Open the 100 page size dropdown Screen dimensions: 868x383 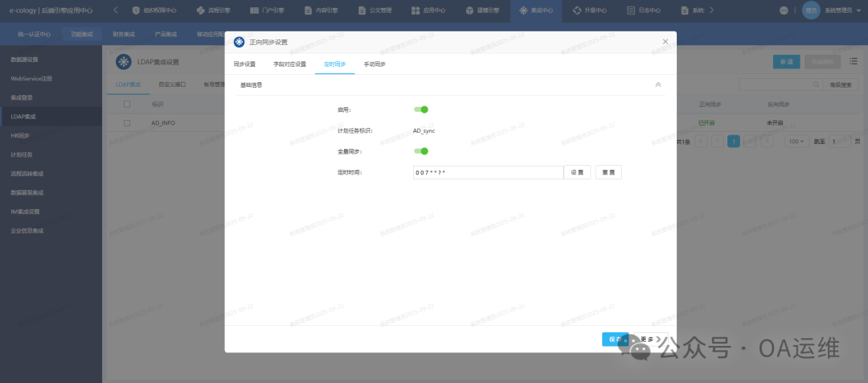click(796, 142)
